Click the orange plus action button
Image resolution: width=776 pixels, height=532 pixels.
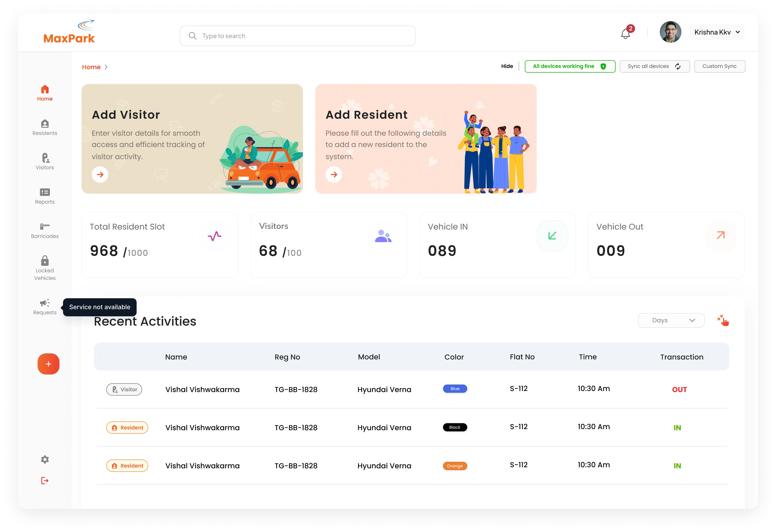pos(48,364)
